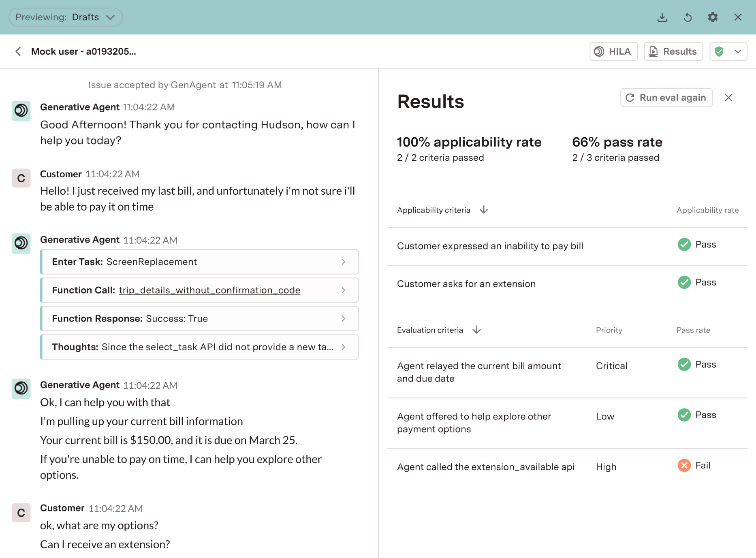Navigate back using the back arrow
Viewport: 756px width, 558px height.
click(18, 51)
